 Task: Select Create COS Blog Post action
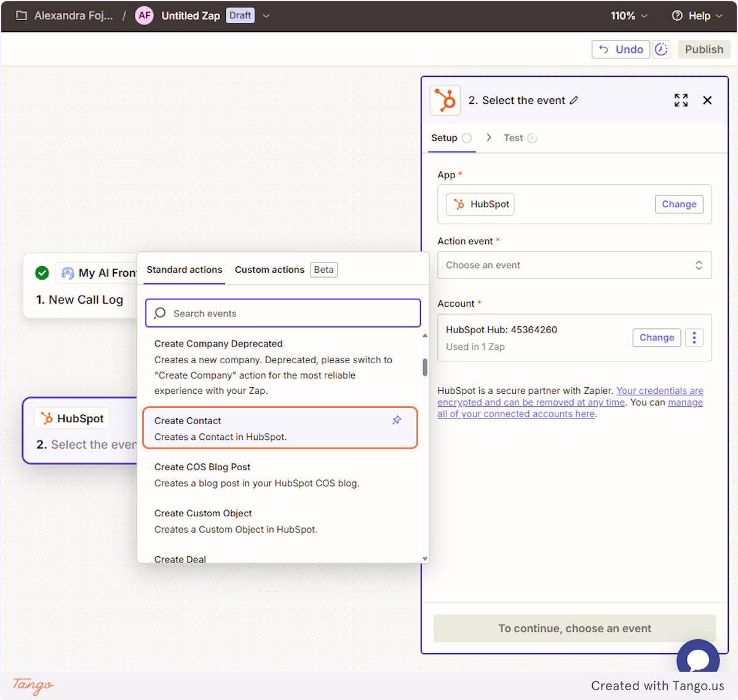(280, 475)
